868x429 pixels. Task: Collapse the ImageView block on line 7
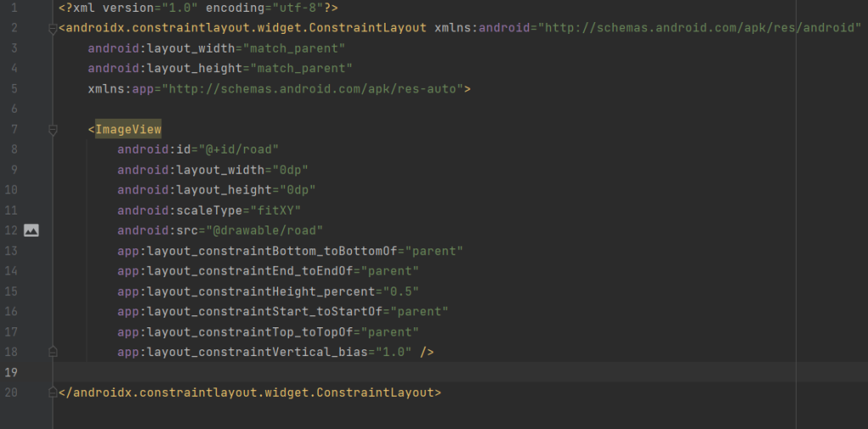point(53,130)
